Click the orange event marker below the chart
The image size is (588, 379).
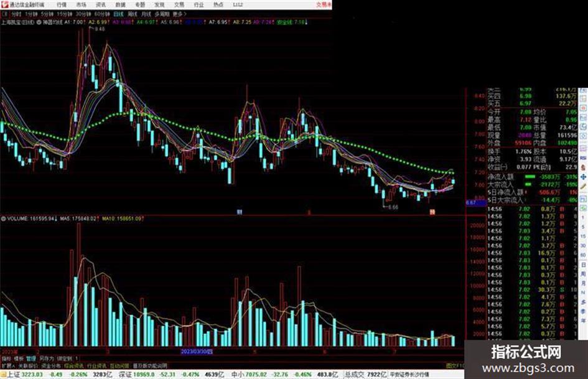(432, 212)
